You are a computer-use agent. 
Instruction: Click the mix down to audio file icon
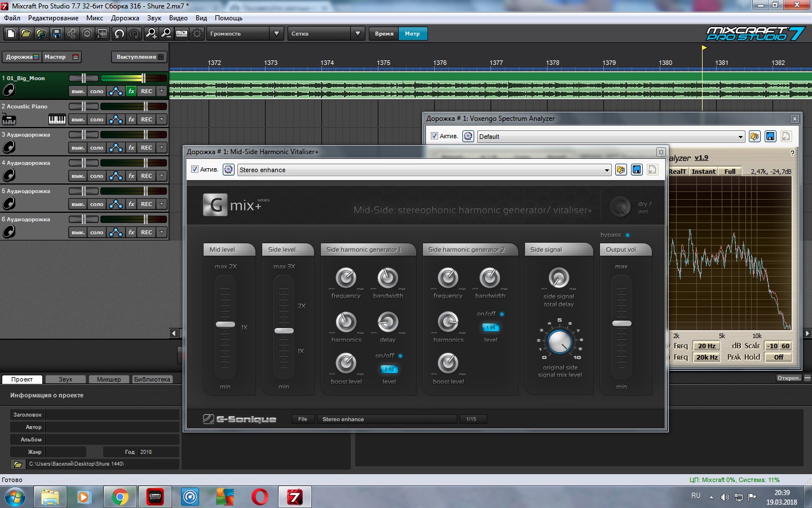click(x=102, y=34)
